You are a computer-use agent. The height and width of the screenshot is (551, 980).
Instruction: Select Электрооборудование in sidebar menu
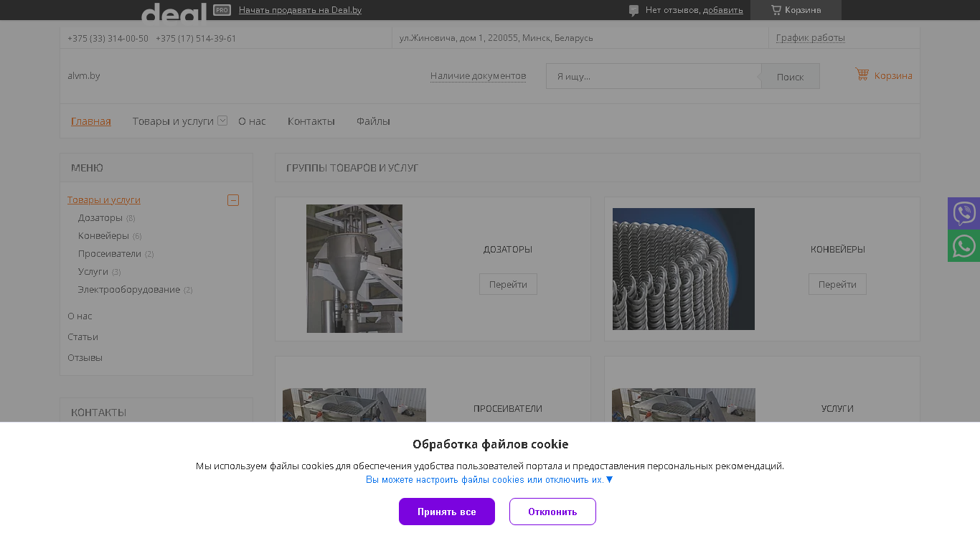(x=129, y=289)
